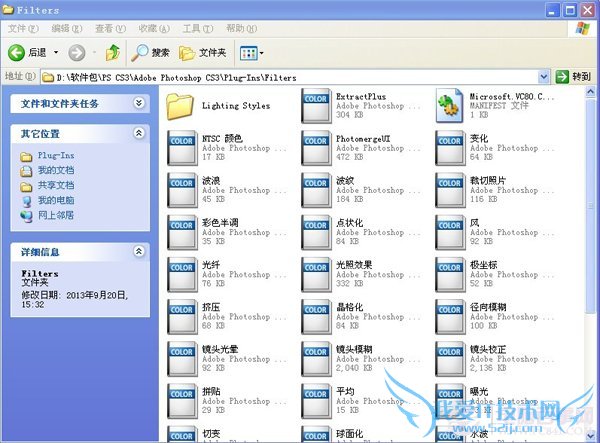600x443 pixels.
Task: Open the 文件(F) menu
Action: pyautogui.click(x=23, y=28)
